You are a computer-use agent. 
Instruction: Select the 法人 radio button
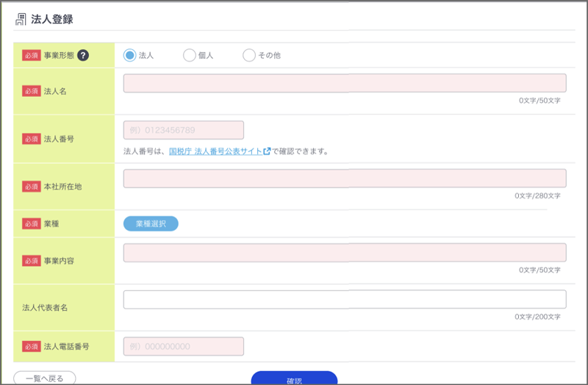click(130, 55)
